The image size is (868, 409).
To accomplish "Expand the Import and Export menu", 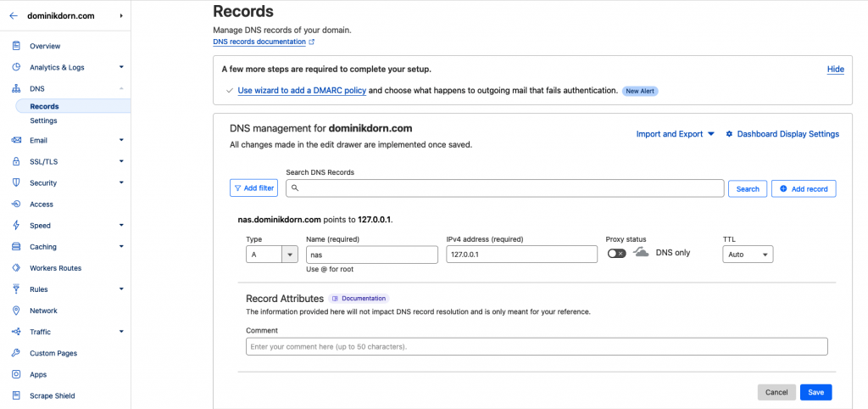I will point(675,134).
